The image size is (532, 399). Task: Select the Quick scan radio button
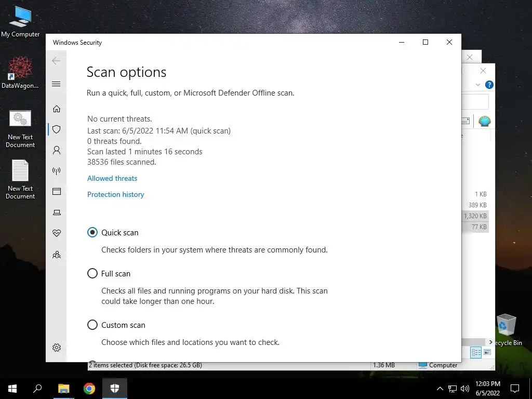tap(92, 232)
